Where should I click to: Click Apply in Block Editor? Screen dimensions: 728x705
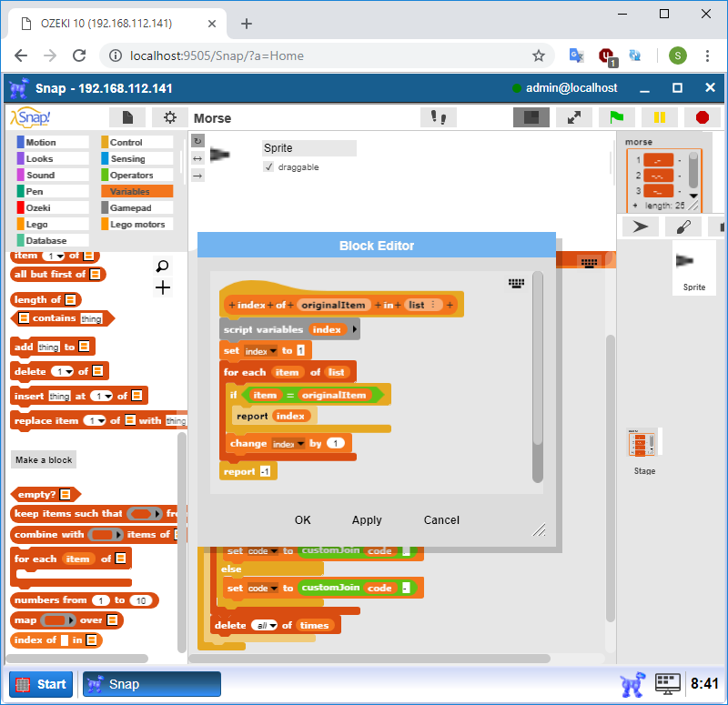tap(367, 519)
